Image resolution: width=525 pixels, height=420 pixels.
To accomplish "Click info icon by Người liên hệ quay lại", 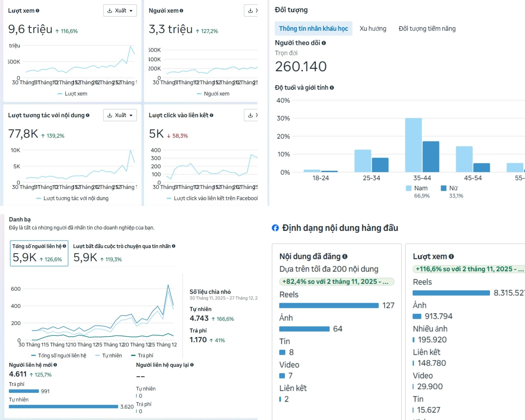I will (192, 365).
